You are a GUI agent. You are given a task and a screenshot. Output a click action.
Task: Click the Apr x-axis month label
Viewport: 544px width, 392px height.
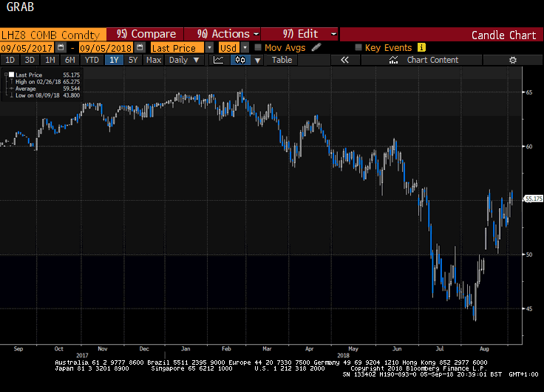pyautogui.click(x=309, y=348)
